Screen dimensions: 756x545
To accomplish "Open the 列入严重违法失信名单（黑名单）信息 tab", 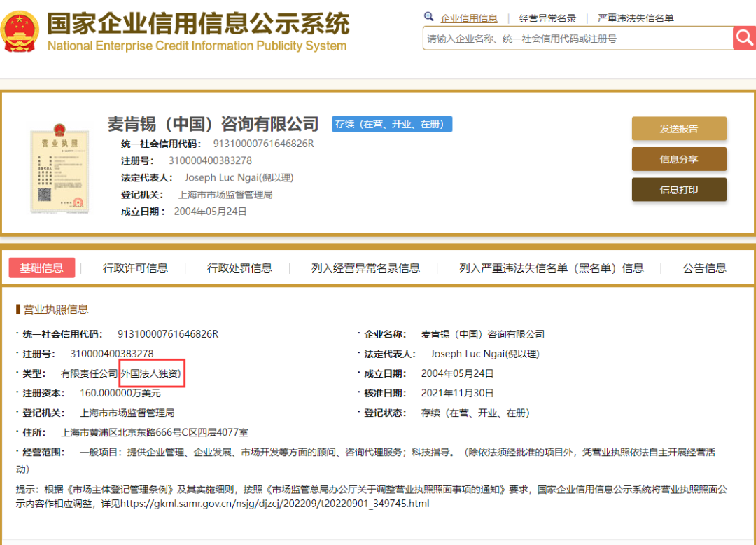I will point(551,268).
